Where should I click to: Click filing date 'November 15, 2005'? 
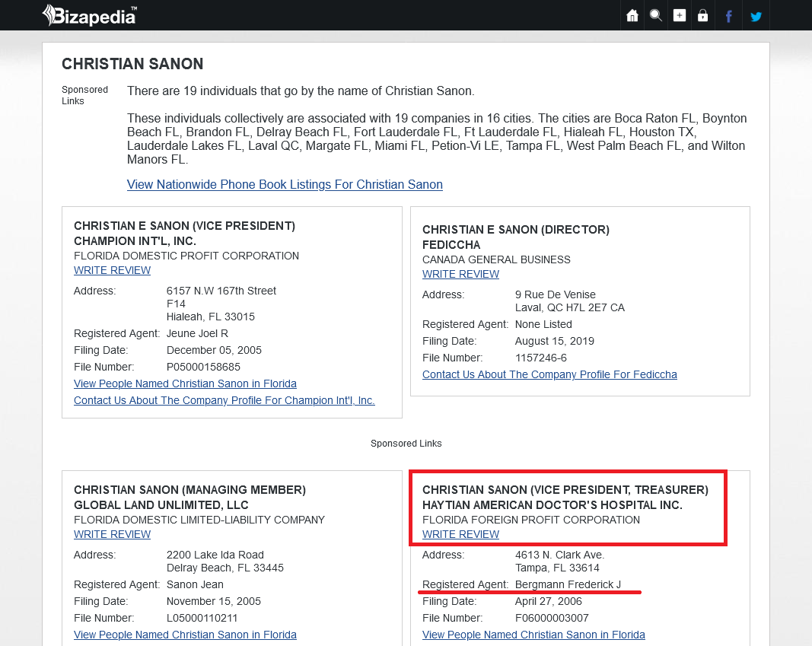pos(214,601)
